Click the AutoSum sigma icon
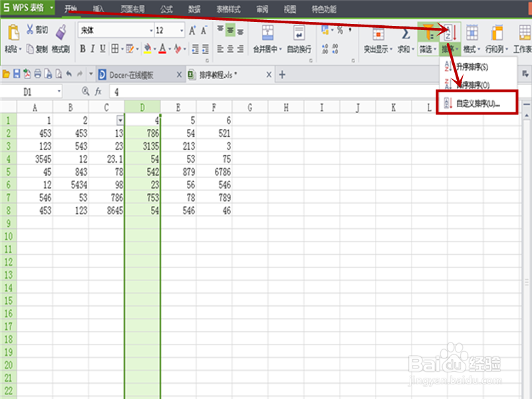 406,34
